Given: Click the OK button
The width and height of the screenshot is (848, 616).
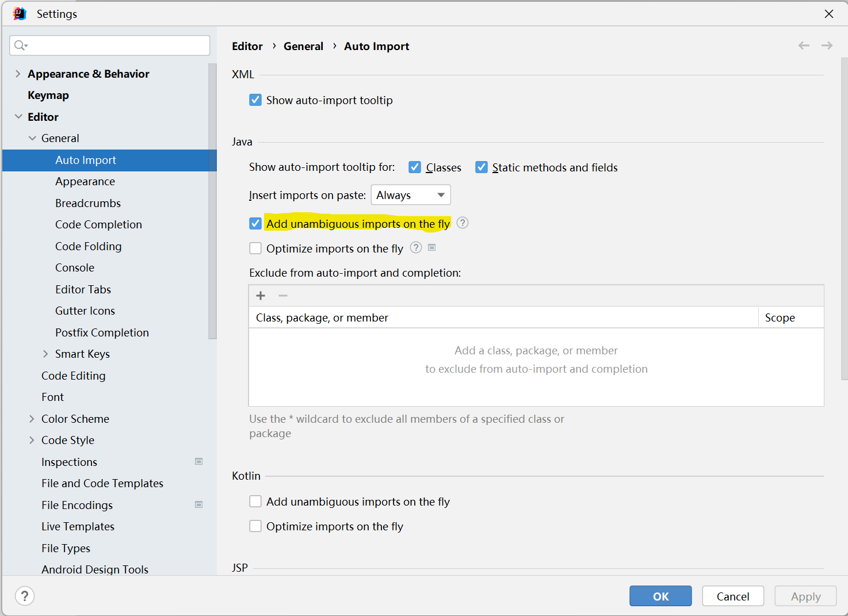Looking at the screenshot, I should [x=660, y=596].
